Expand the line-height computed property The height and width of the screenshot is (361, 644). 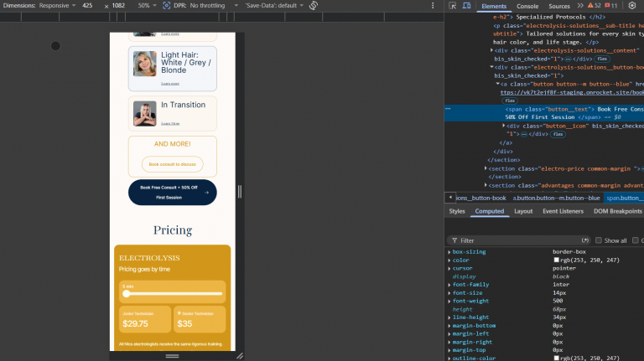coord(449,317)
